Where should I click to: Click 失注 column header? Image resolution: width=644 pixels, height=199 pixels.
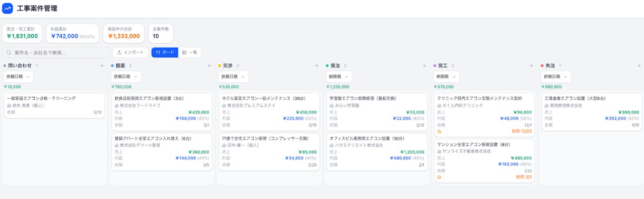pyautogui.click(x=550, y=65)
